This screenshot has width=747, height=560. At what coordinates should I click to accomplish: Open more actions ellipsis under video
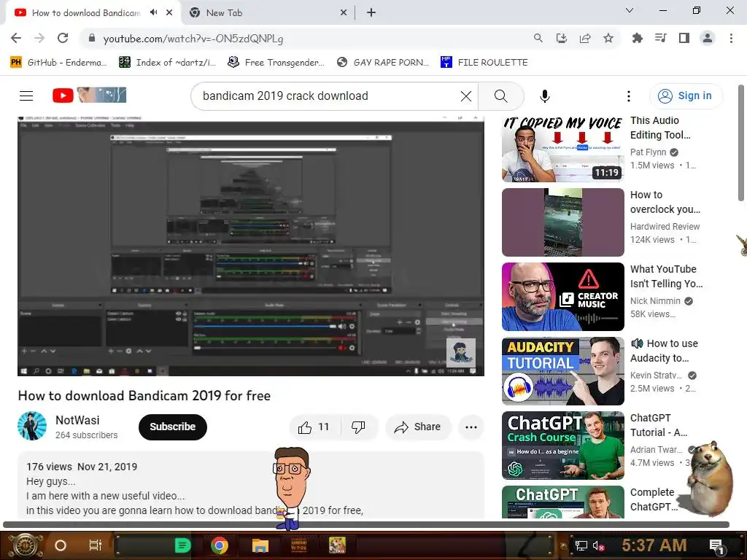click(x=471, y=427)
